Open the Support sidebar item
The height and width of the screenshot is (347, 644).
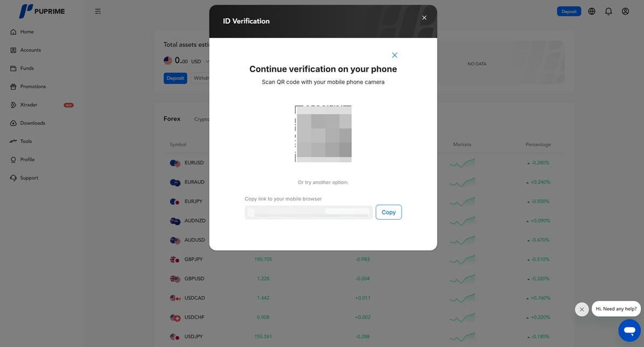pos(29,178)
